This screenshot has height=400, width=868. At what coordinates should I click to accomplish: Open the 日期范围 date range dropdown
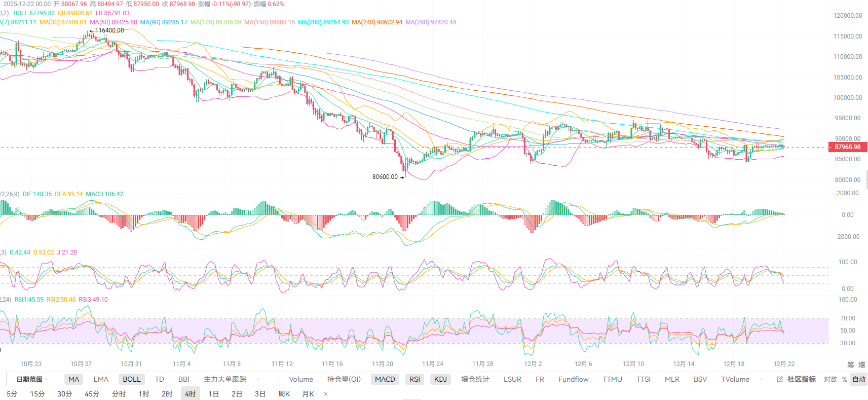coord(31,379)
